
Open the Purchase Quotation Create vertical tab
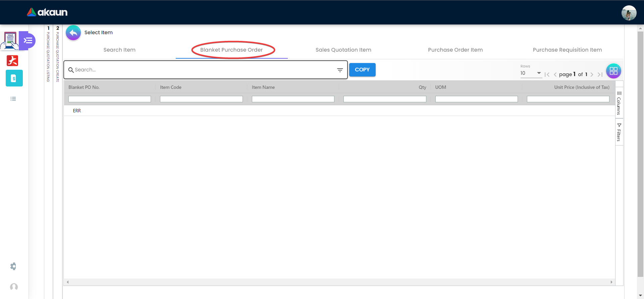coord(58,54)
